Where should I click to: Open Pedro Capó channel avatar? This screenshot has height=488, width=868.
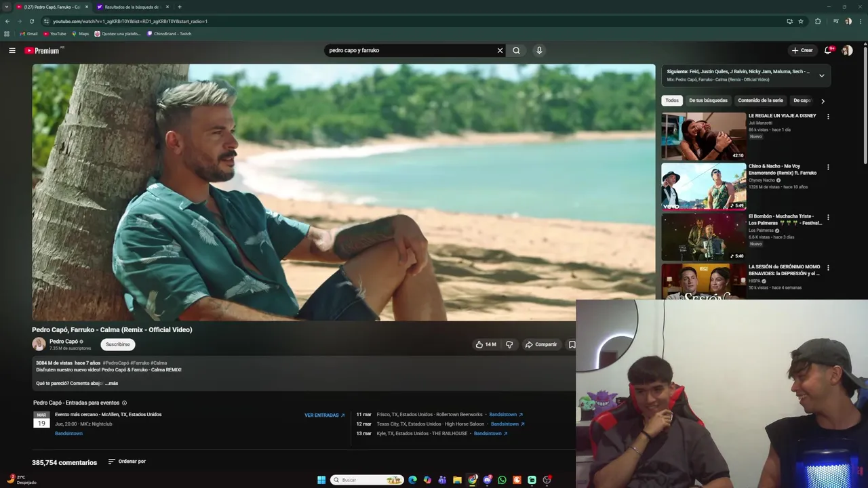[39, 344]
